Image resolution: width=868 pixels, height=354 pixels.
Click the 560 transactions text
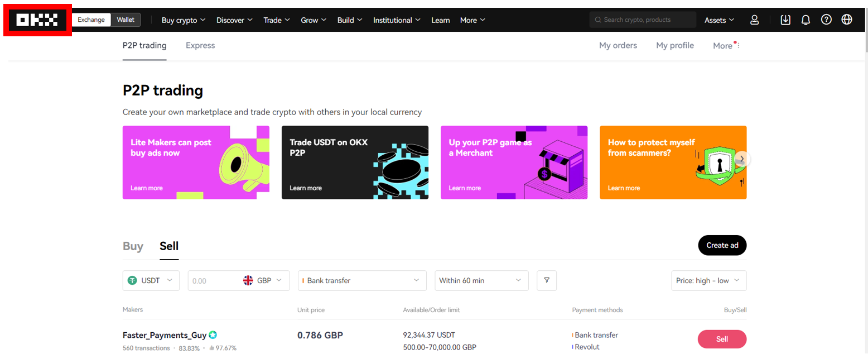click(146, 348)
